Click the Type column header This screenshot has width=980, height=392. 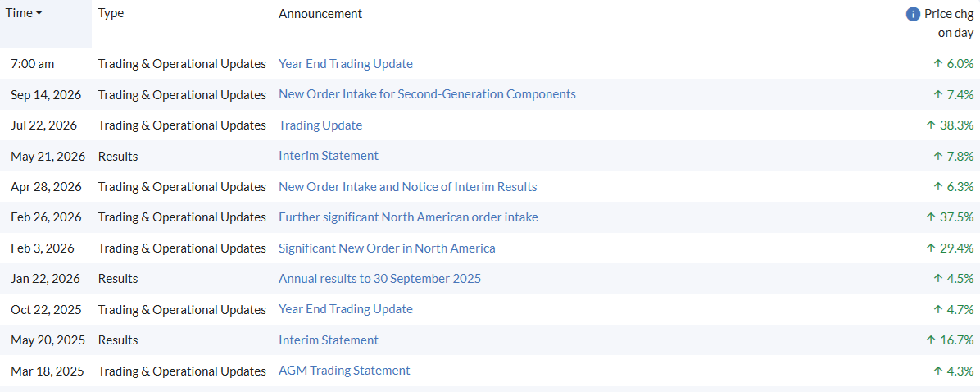(x=111, y=13)
